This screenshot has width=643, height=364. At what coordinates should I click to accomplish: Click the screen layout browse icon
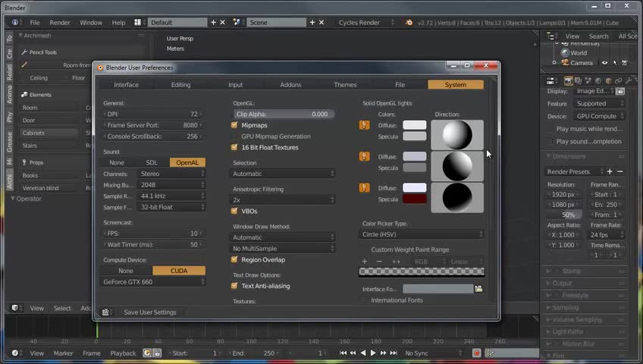pyautogui.click(x=138, y=23)
